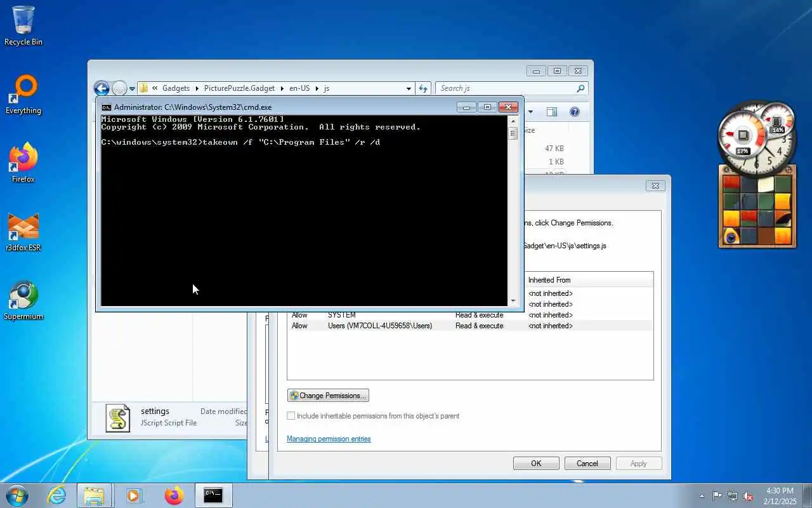The image size is (812, 508).
Task: Open Managing permission entries link
Action: (x=329, y=439)
